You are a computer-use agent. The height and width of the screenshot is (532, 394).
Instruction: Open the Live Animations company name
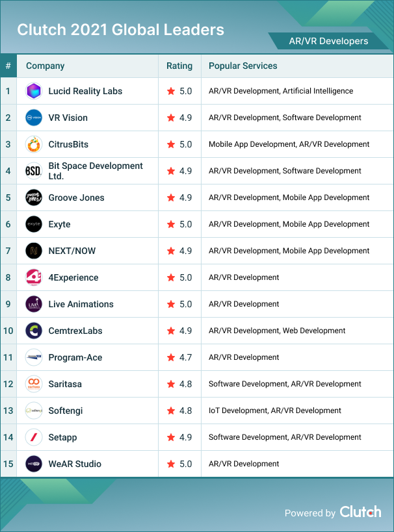coord(81,304)
